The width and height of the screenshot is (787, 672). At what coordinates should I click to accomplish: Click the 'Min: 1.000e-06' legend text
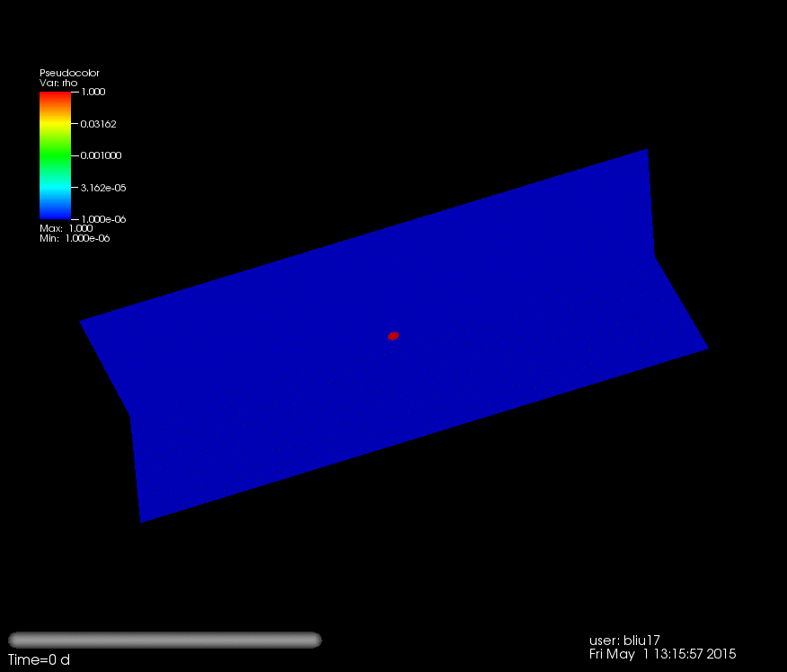(75, 238)
